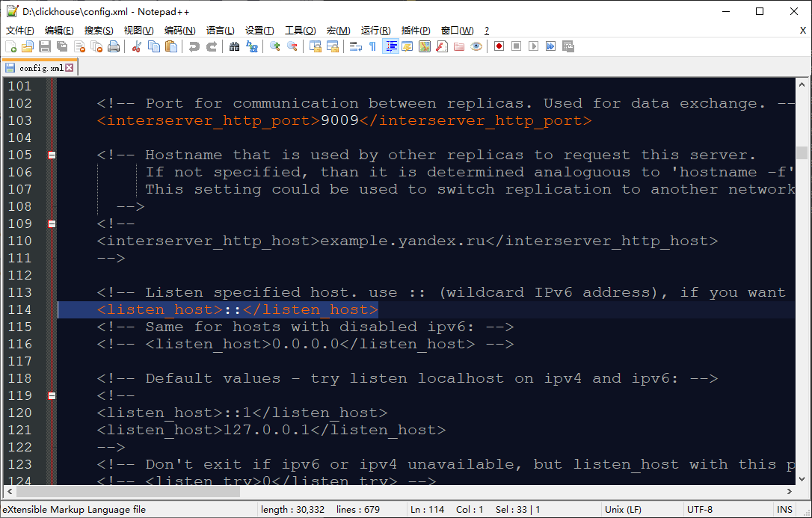The width and height of the screenshot is (812, 518).
Task: Toggle word wrap in the toolbar
Action: click(x=355, y=46)
